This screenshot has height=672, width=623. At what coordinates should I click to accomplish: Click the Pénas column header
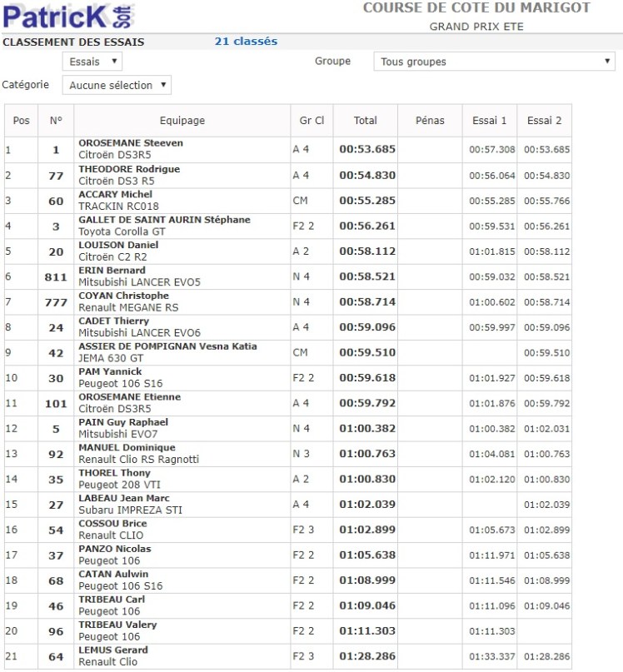pos(430,121)
